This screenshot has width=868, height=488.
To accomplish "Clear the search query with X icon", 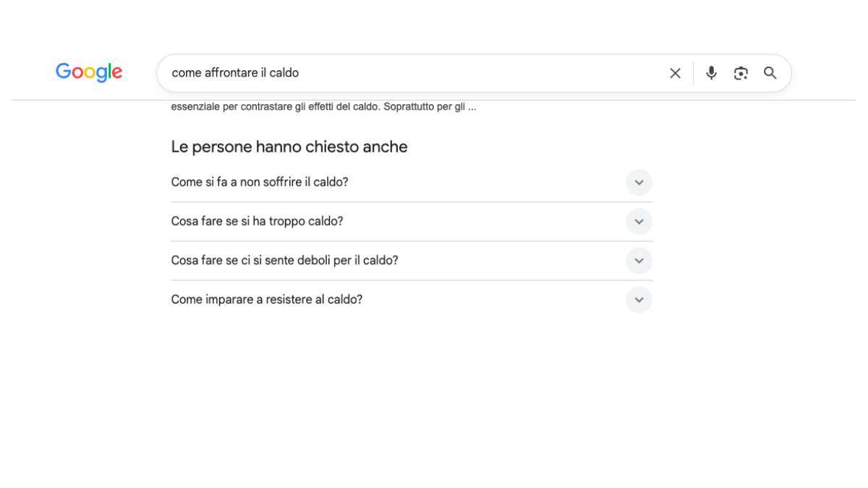I will tap(675, 73).
